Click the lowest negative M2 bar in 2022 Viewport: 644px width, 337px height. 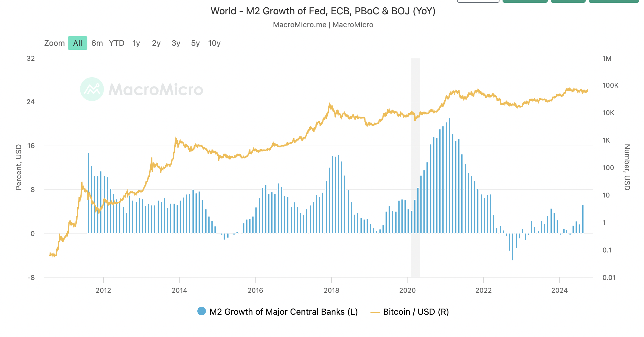[513, 247]
